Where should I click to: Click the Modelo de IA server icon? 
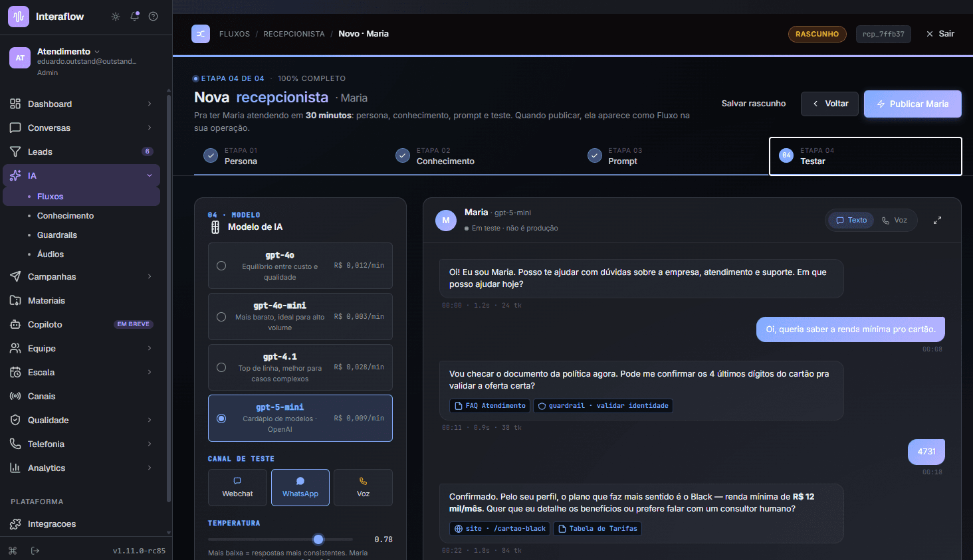pos(215,227)
